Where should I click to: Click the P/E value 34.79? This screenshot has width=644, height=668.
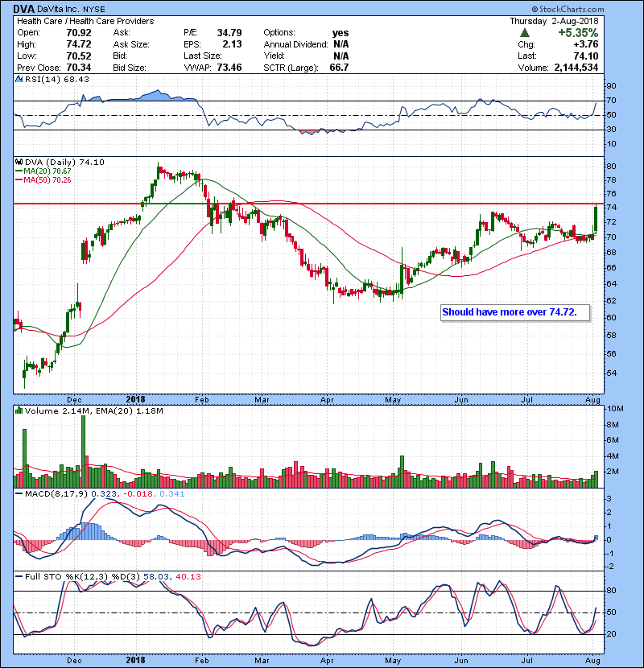point(229,33)
